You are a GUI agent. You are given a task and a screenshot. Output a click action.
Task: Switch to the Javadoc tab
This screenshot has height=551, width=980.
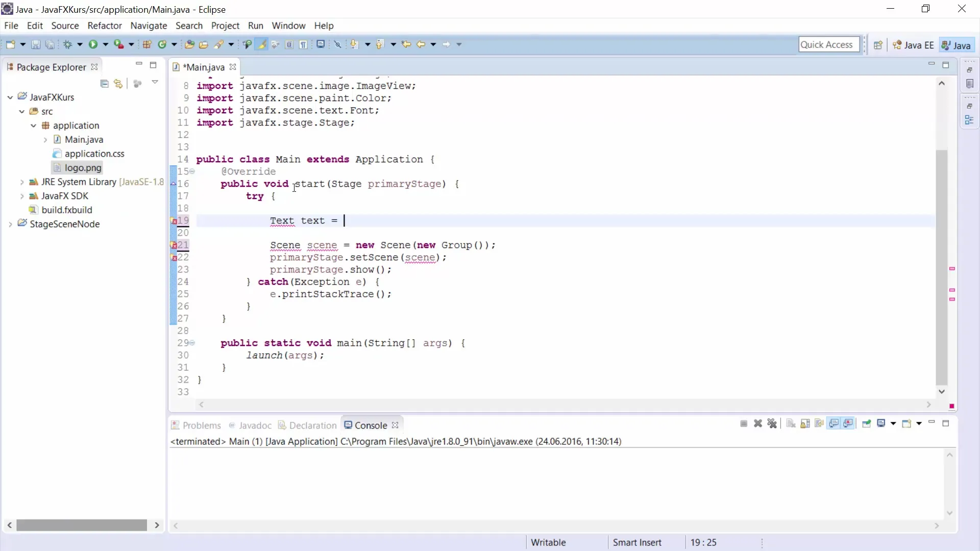pyautogui.click(x=250, y=425)
